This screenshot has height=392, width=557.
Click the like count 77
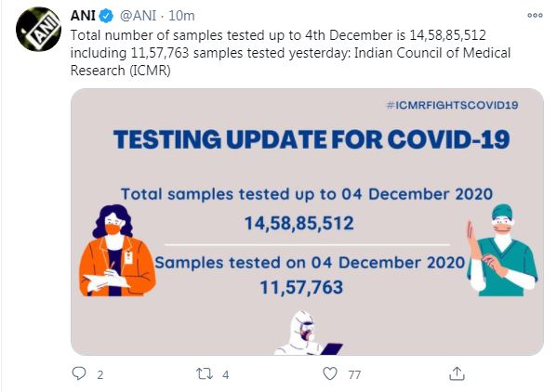[x=354, y=374]
